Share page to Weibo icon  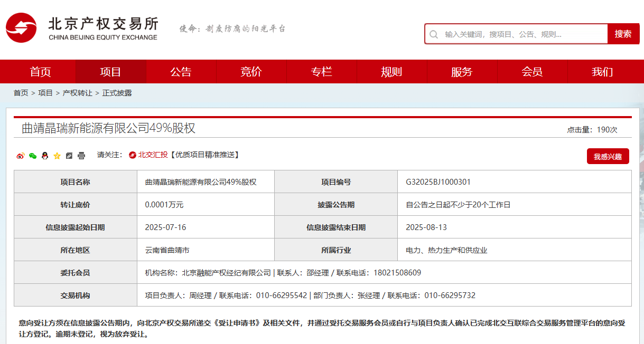coord(21,156)
